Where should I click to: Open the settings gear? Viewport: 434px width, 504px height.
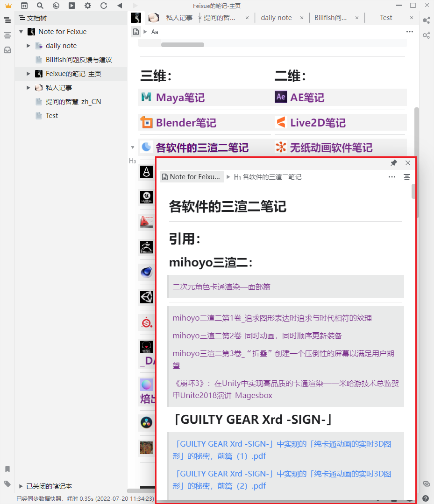coord(87,6)
